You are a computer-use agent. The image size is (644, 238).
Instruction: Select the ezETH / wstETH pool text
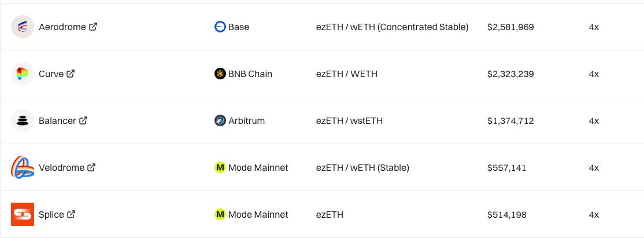(x=350, y=121)
